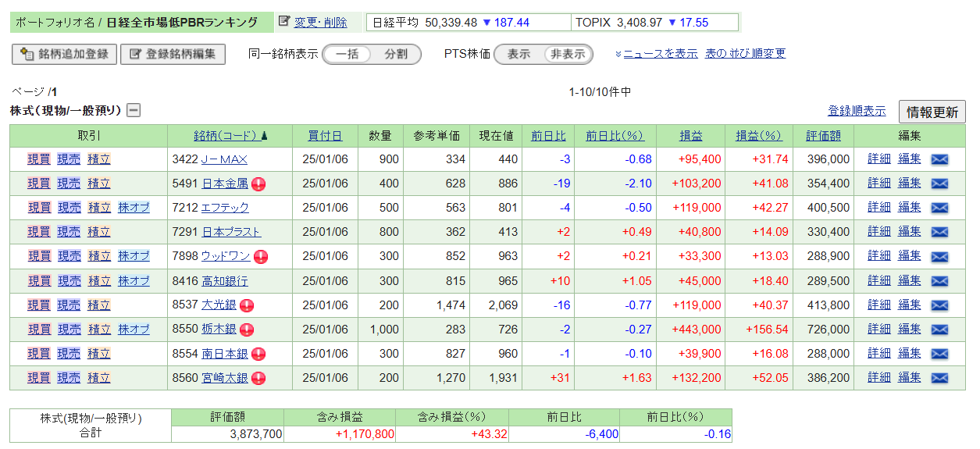Click the red alert icon beside 栃木銀
Screen dimensions: 980x449
click(247, 330)
